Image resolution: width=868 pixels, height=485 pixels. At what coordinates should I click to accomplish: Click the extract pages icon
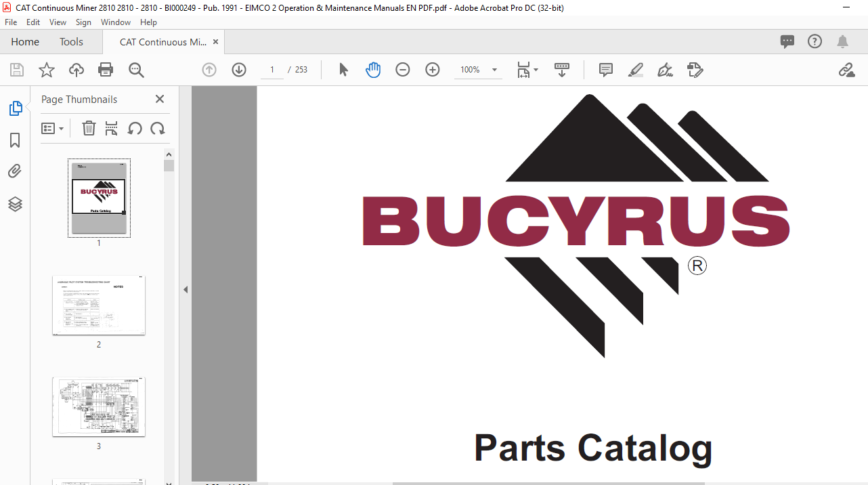112,128
